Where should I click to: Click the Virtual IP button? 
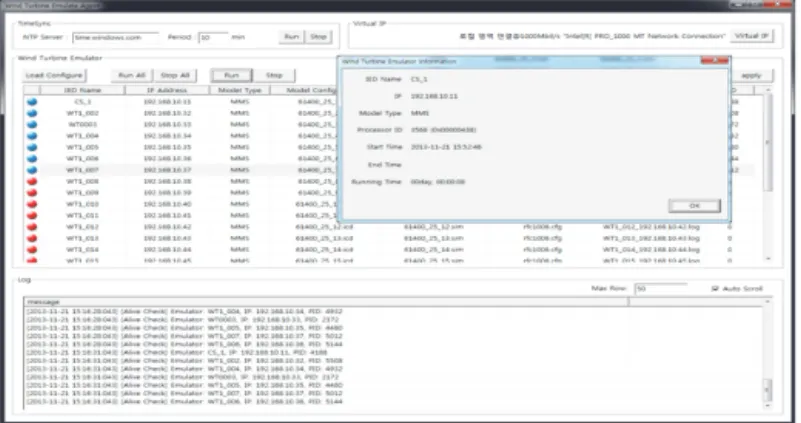point(751,36)
